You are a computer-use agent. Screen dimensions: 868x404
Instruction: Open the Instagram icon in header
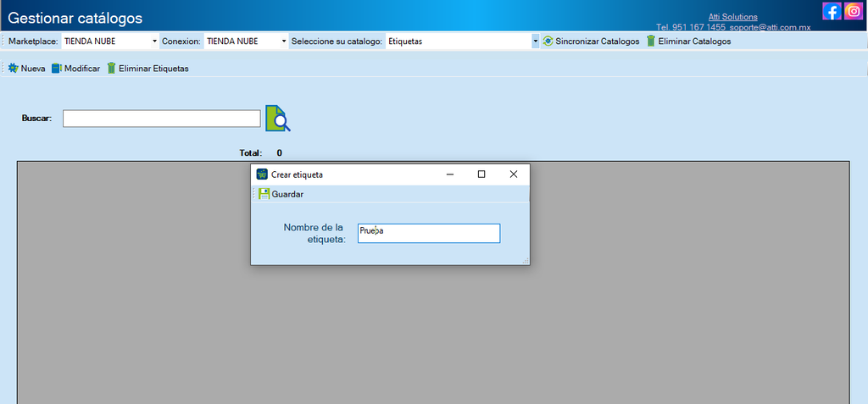click(854, 11)
